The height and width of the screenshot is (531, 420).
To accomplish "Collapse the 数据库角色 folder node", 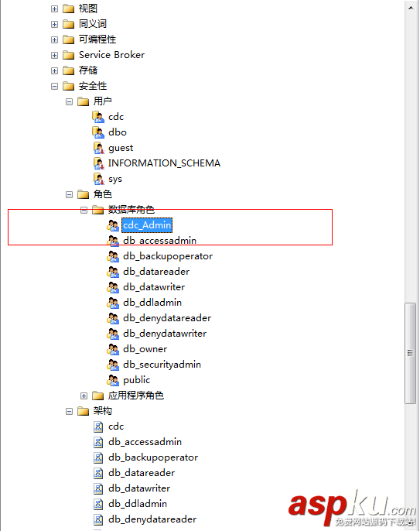I will click(x=84, y=211).
